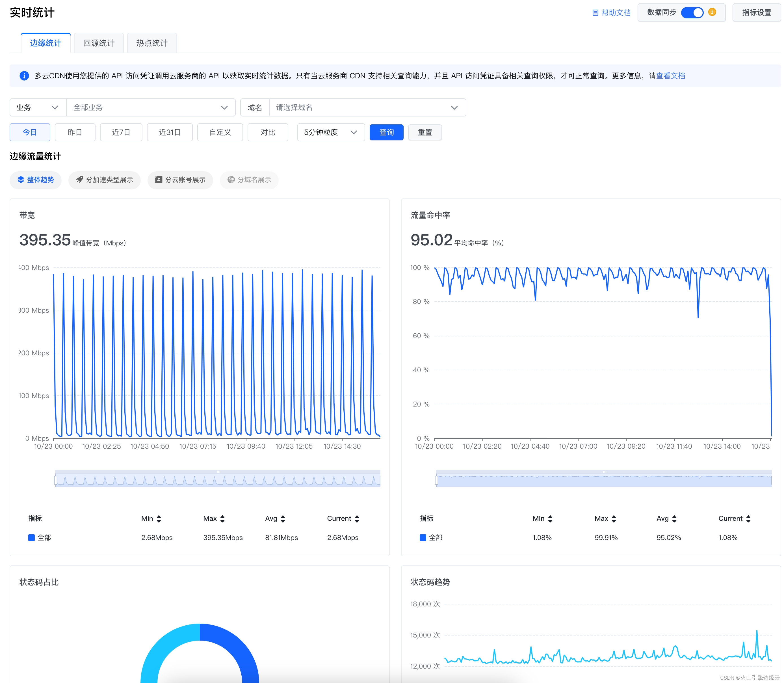Switch to the 热点统计 tab
Viewport: 784px width, 683px height.
[x=151, y=43]
